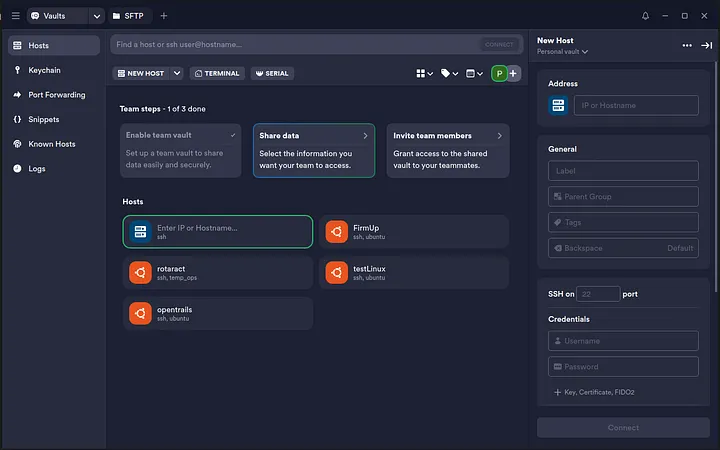720x450 pixels.
Task: Open the Share data team step
Action: tap(313, 150)
